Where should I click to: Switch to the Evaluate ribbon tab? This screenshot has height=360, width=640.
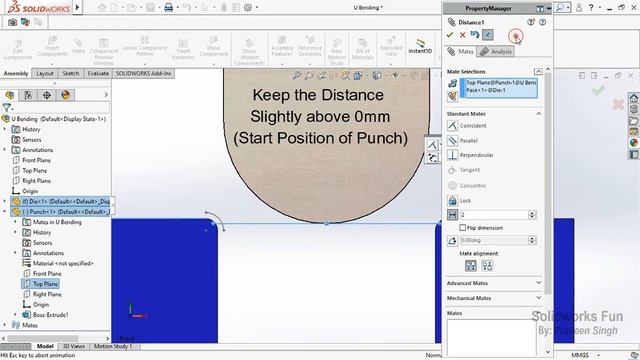(x=98, y=73)
